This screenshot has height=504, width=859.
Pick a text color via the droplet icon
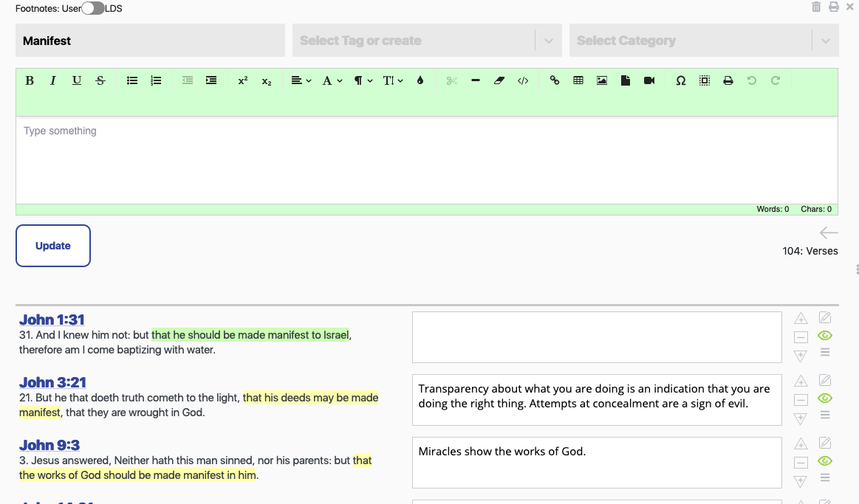pos(420,80)
